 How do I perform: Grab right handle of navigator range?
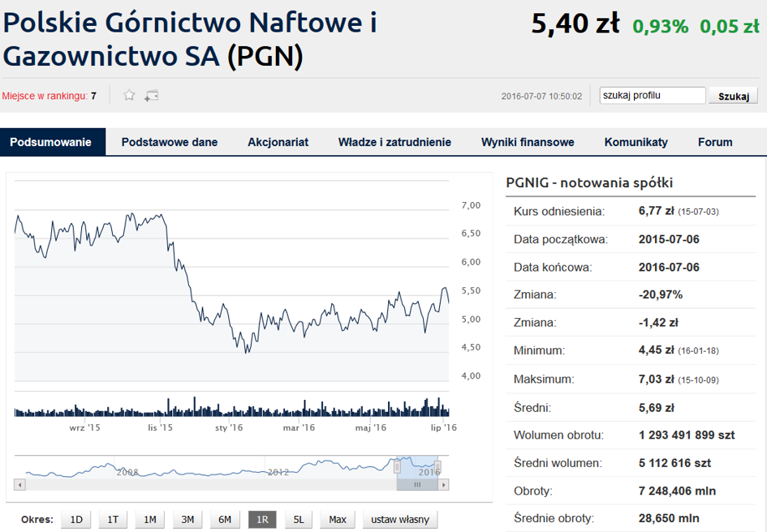(x=437, y=467)
